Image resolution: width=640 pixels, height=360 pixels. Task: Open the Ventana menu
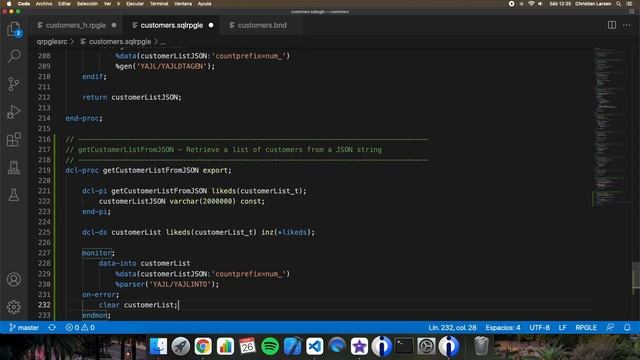183,4
